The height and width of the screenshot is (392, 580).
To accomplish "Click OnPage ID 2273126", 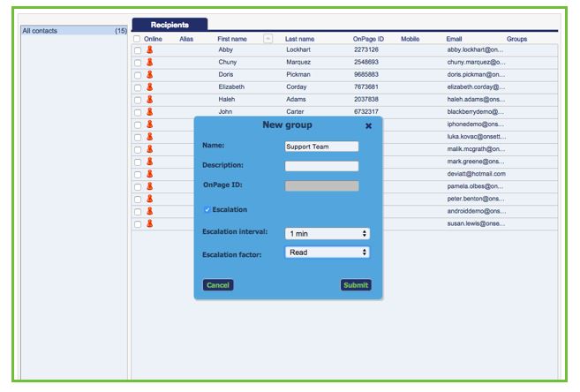I will pos(365,49).
